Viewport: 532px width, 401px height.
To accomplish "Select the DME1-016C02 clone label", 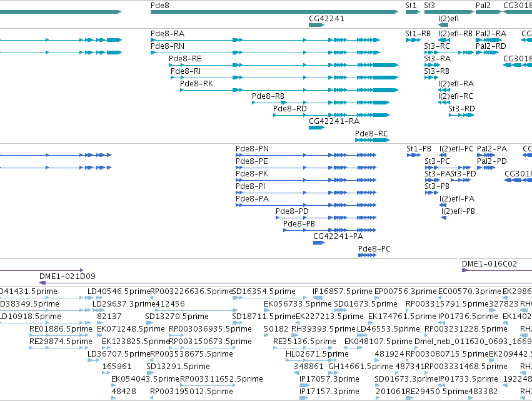I will coord(489,264).
